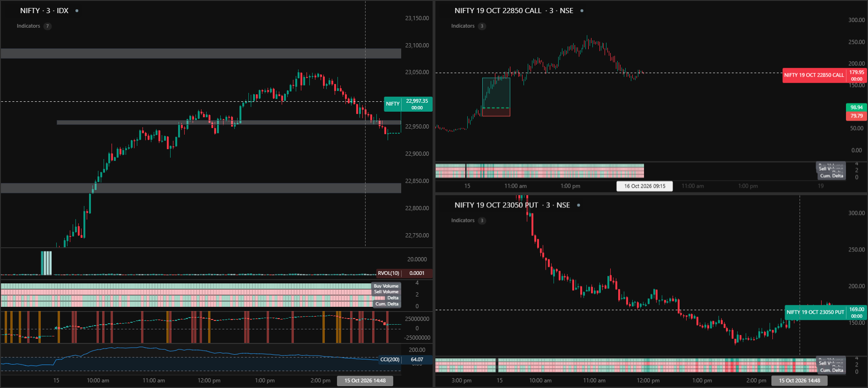Click NIFTY 22,997.35 price label

408,104
